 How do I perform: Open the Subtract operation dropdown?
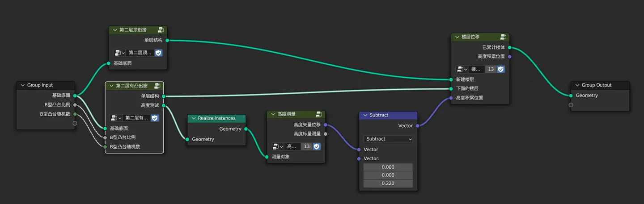coord(388,139)
